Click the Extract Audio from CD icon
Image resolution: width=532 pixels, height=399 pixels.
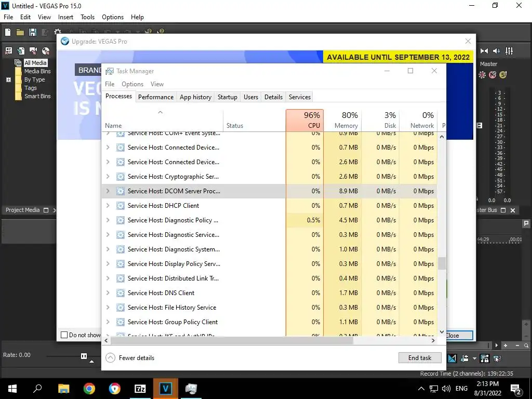point(46,51)
